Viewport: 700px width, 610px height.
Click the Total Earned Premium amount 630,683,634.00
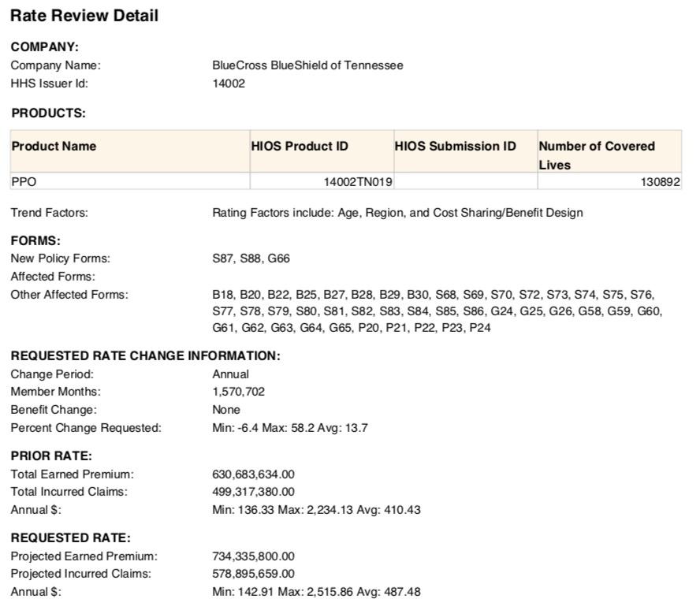pos(253,474)
